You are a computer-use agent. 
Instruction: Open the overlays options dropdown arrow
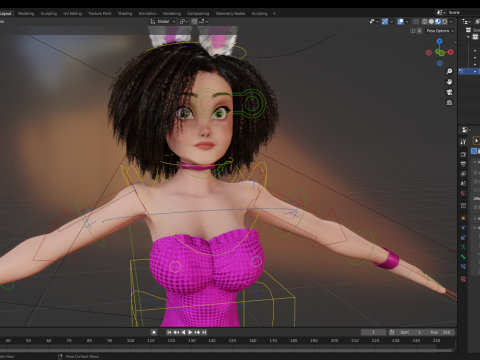tap(407, 22)
